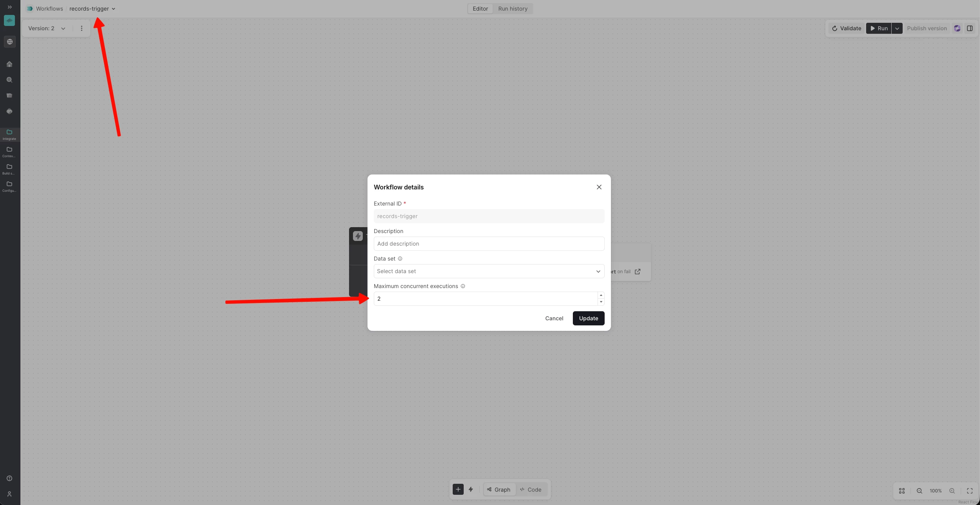The height and width of the screenshot is (505, 980).
Task: Click the Add description input field
Action: tap(489, 244)
